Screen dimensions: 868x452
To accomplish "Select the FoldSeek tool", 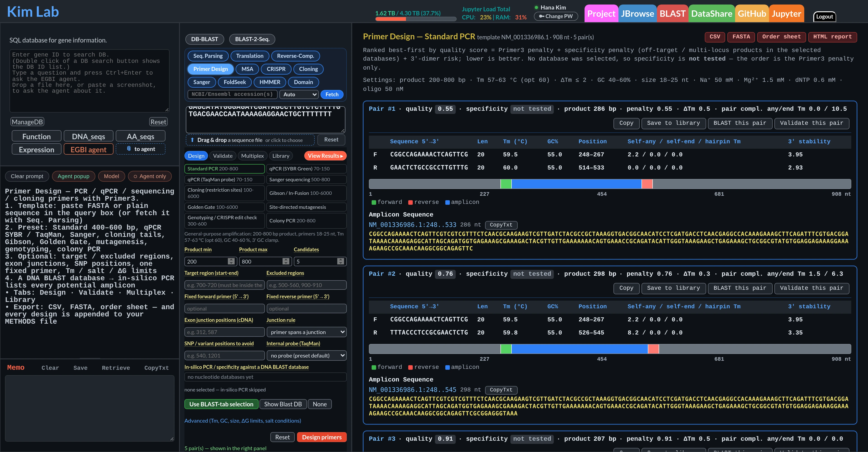I will click(x=235, y=82).
